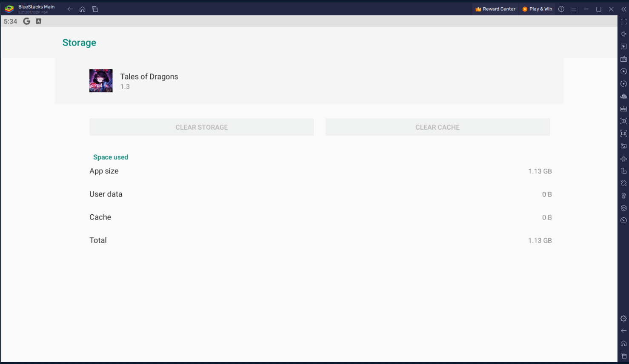Minimize the BlueStacks window

click(586, 9)
